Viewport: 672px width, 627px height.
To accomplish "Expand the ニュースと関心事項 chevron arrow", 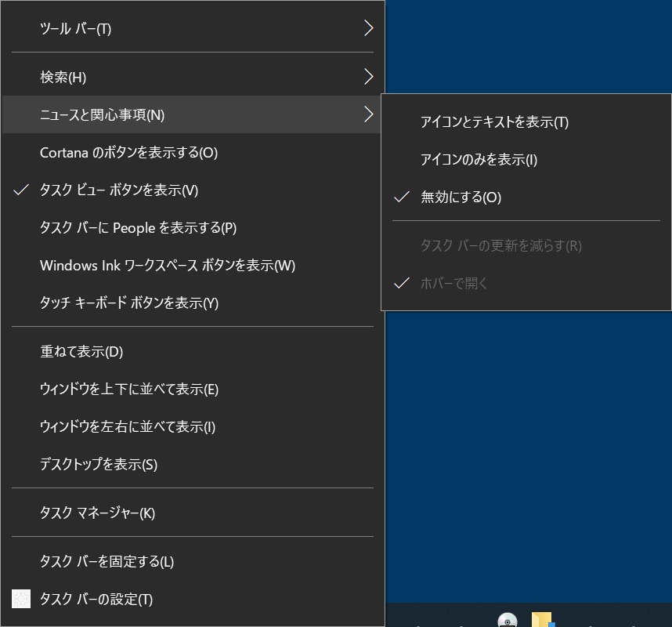I will tap(369, 114).
